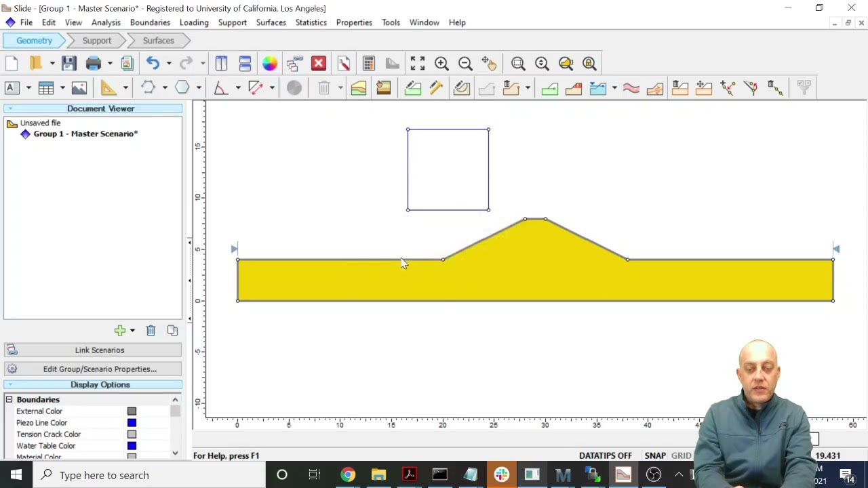Undo the last action

[x=153, y=64]
